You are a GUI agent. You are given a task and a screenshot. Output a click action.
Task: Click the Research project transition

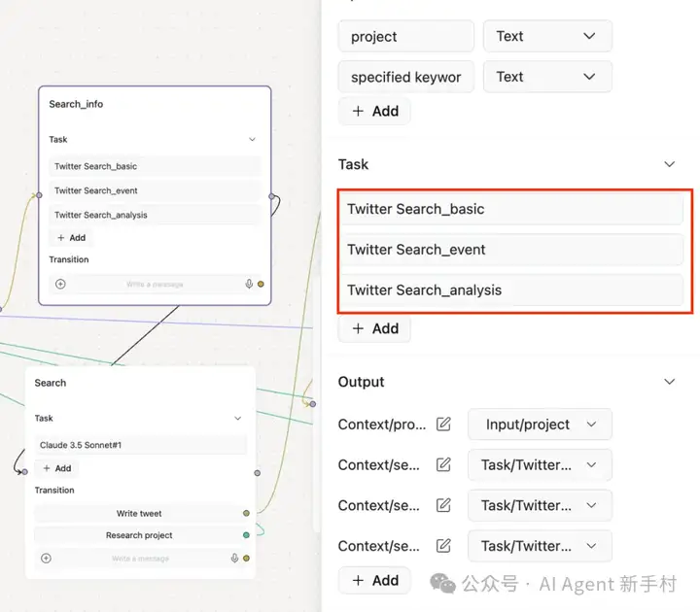(x=139, y=535)
